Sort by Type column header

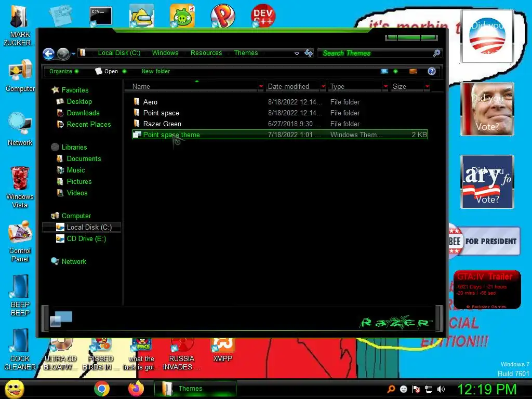coord(355,87)
